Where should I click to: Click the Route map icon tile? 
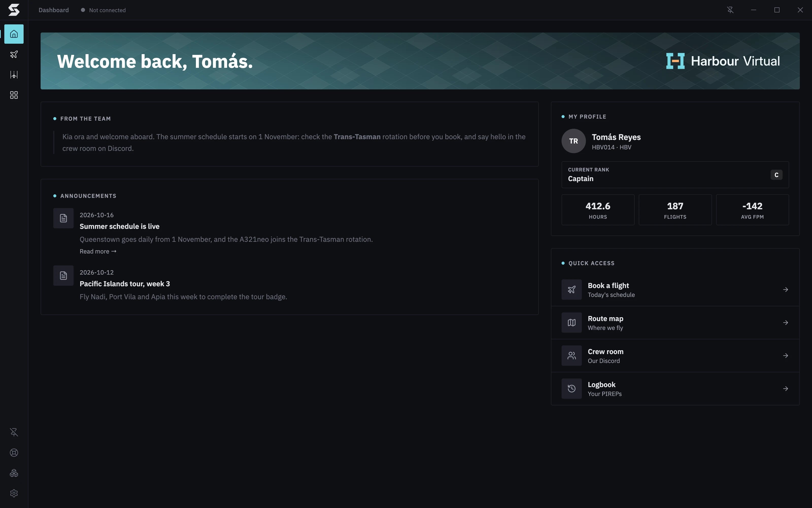pyautogui.click(x=572, y=323)
